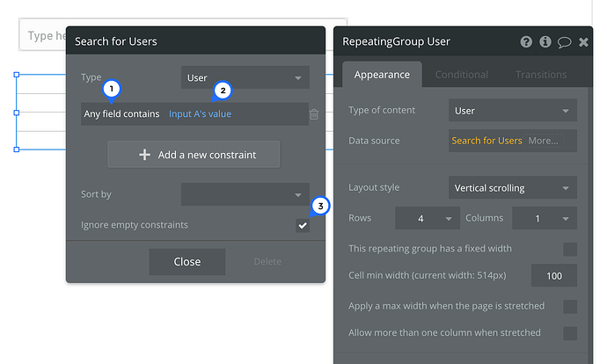Change the Rows count dropdown
607x364 pixels.
tap(428, 218)
